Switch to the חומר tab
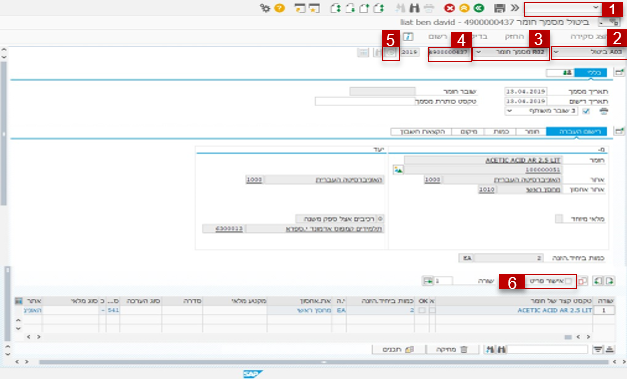627x379 pixels. 531,132
